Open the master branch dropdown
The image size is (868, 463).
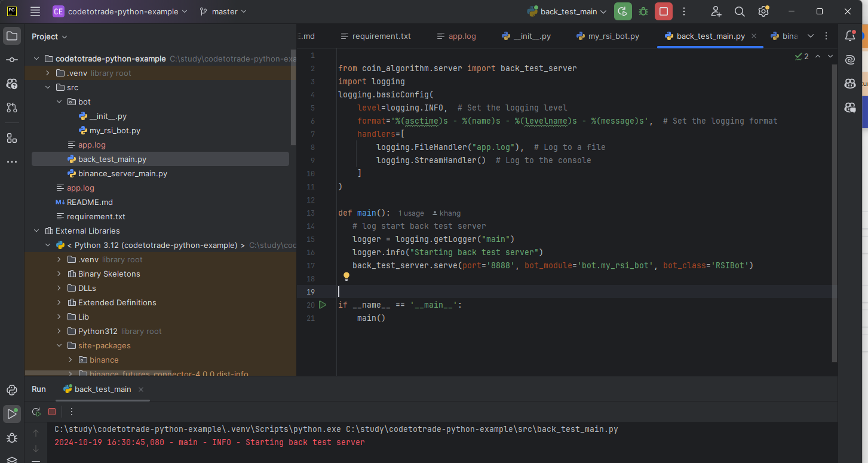click(x=223, y=11)
